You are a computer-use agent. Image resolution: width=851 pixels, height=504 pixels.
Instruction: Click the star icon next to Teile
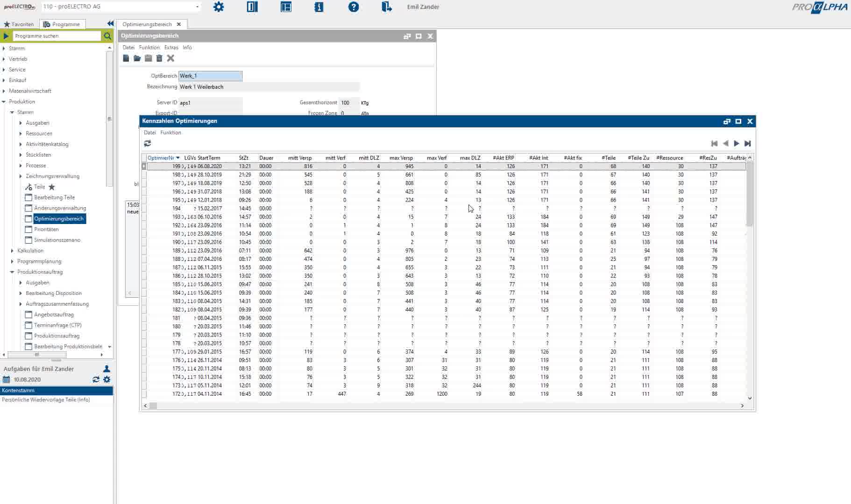(52, 187)
